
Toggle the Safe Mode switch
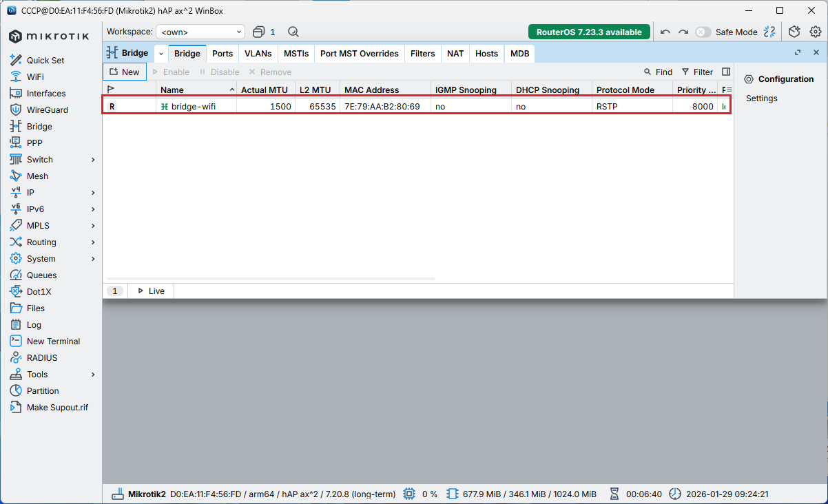(x=703, y=32)
